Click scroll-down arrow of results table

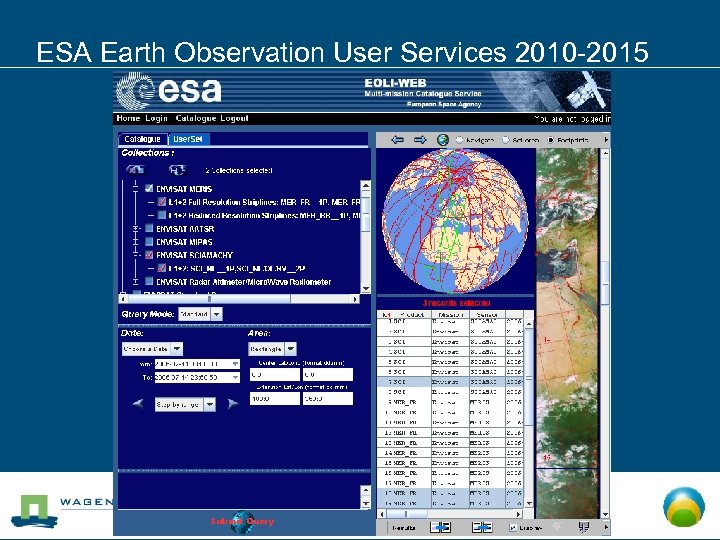click(x=529, y=504)
